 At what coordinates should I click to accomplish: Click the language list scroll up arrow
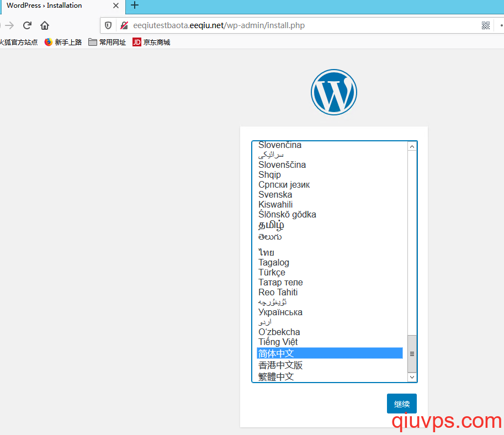pyautogui.click(x=412, y=147)
